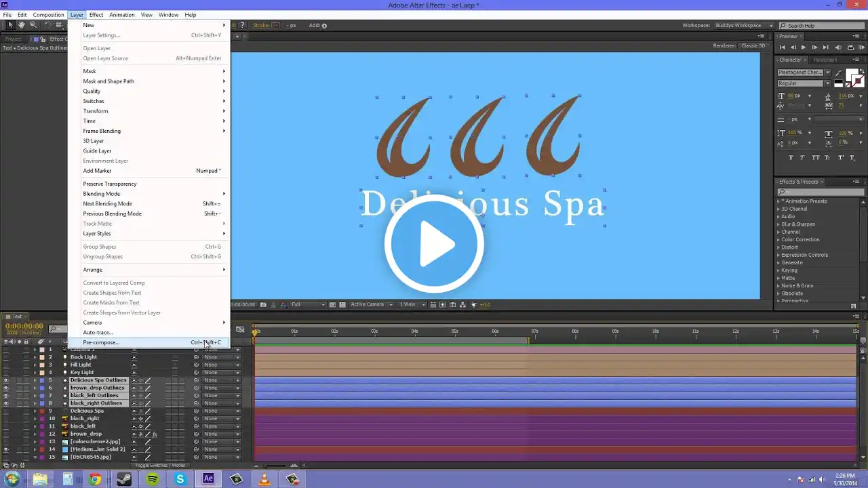Screen dimensions: 868x488
Task: Apply Superscript text style
Action: click(842, 157)
